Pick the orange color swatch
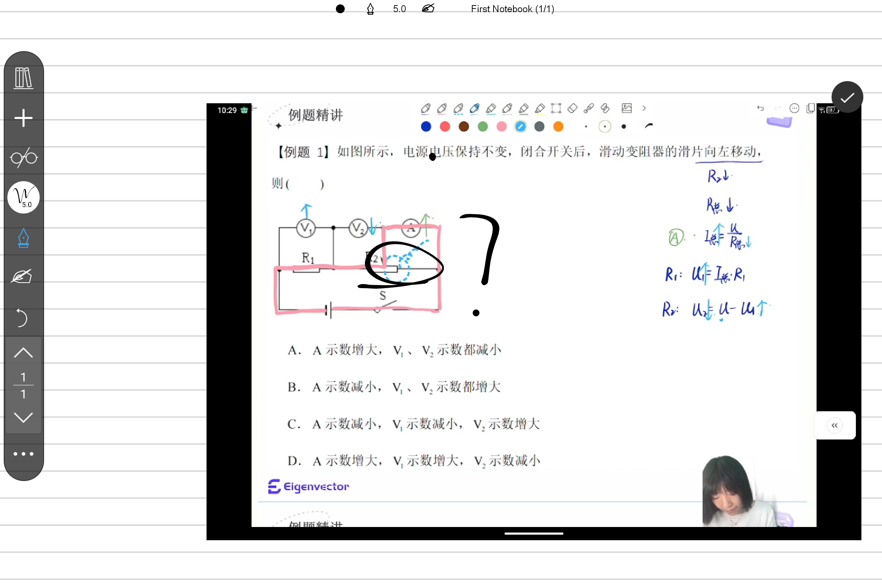The width and height of the screenshot is (882, 588). coord(558,127)
